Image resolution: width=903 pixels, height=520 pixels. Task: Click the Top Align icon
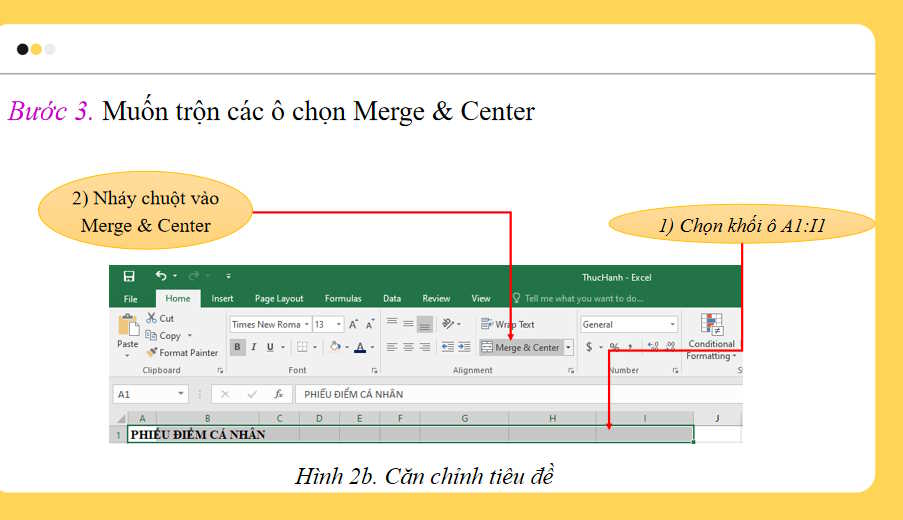(x=392, y=323)
